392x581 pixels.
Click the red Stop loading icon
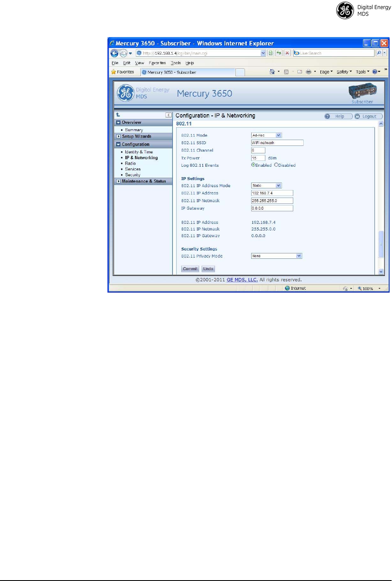[287, 53]
